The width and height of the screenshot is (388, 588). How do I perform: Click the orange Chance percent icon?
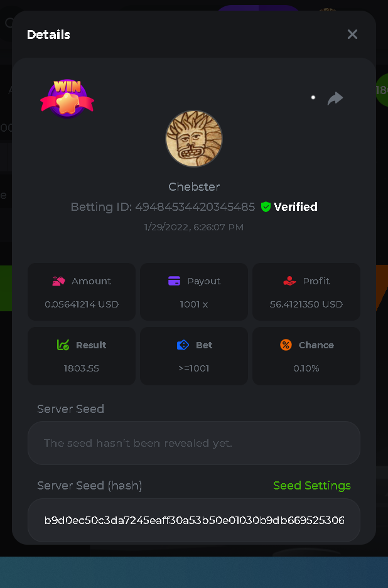coord(286,345)
